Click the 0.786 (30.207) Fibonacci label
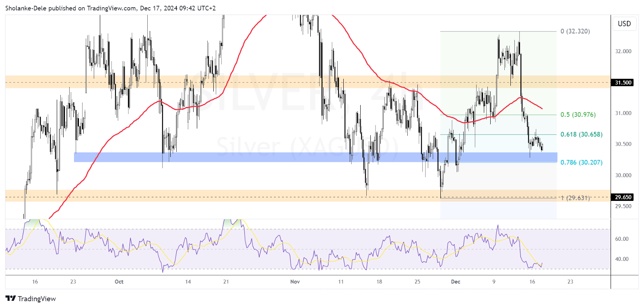Screen dimensions: 644x308 coord(582,163)
